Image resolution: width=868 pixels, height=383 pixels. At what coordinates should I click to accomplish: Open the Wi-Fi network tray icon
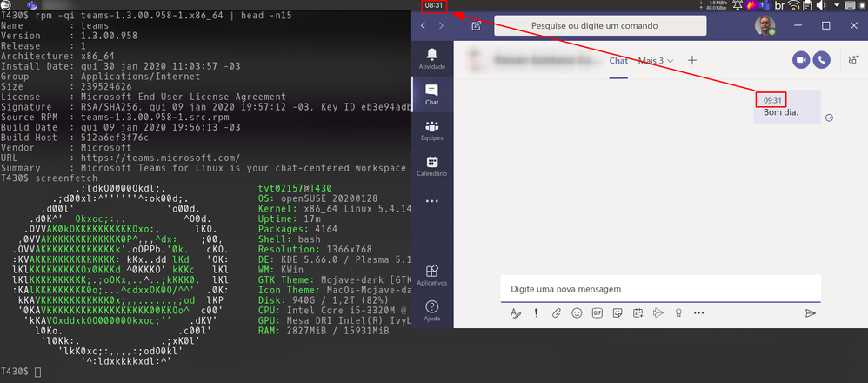tap(794, 5)
